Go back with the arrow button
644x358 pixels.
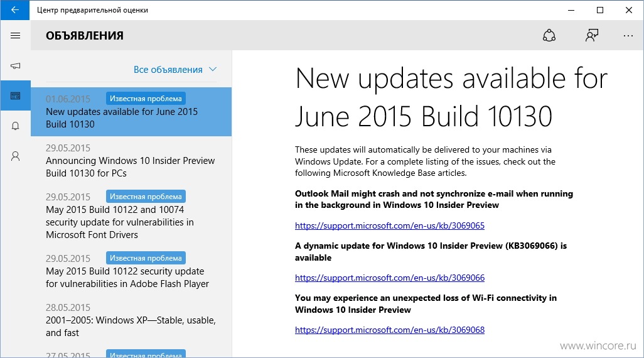point(15,10)
